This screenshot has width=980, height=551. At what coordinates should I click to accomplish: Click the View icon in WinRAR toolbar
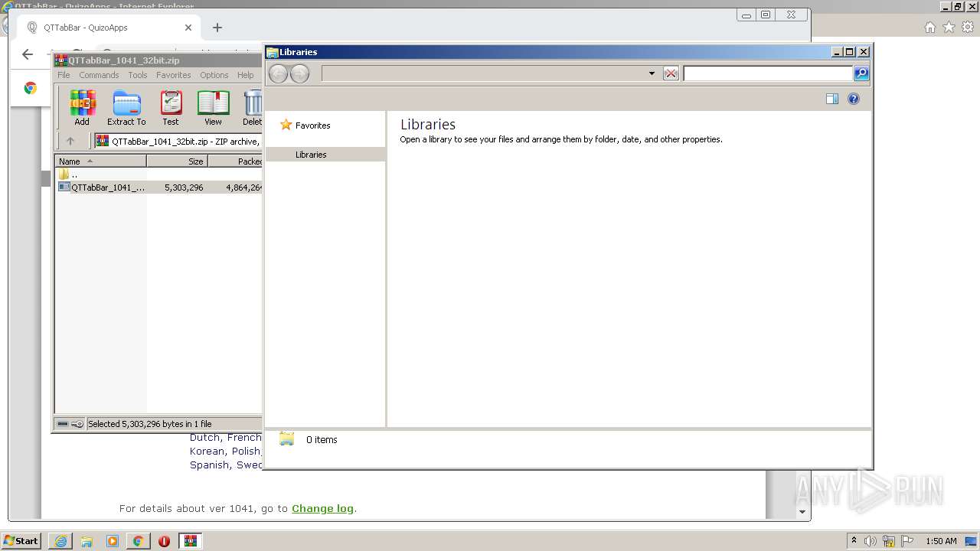click(x=213, y=108)
